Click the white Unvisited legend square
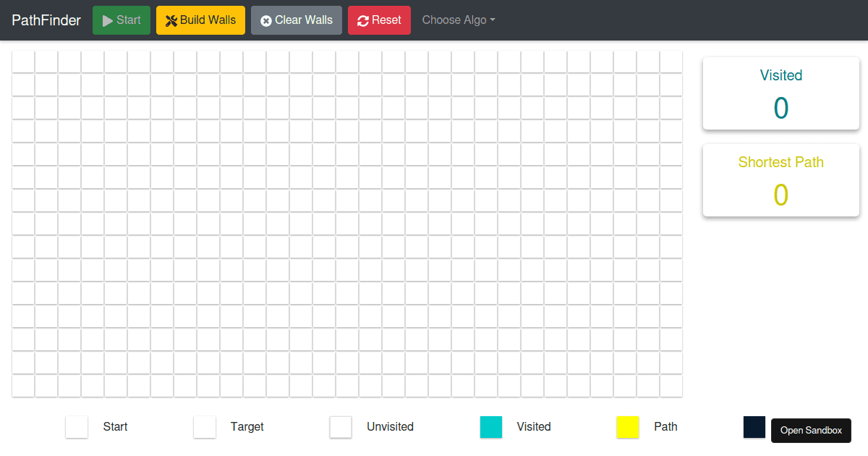The height and width of the screenshot is (456, 868). coord(341,427)
